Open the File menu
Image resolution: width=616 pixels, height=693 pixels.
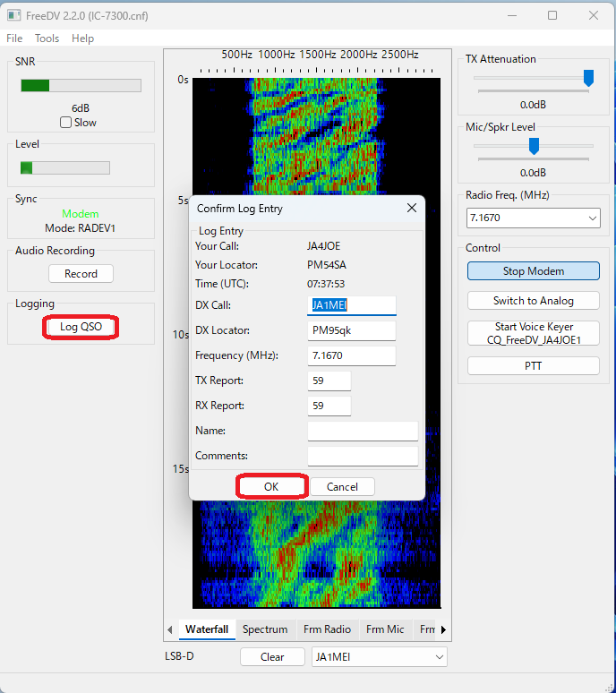coord(14,38)
